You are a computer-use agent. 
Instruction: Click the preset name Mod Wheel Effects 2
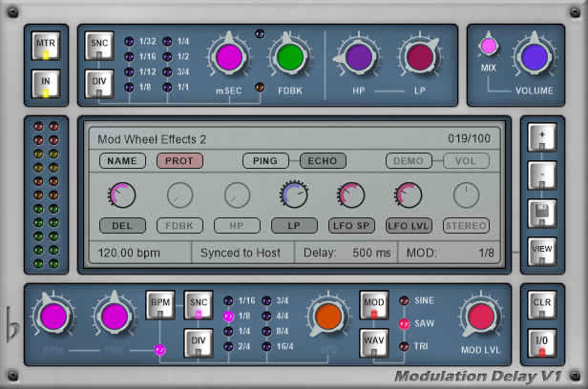[x=153, y=139]
